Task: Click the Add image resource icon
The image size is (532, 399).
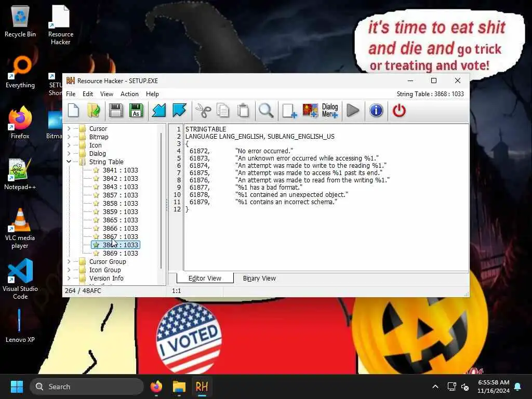Action: coord(310,111)
